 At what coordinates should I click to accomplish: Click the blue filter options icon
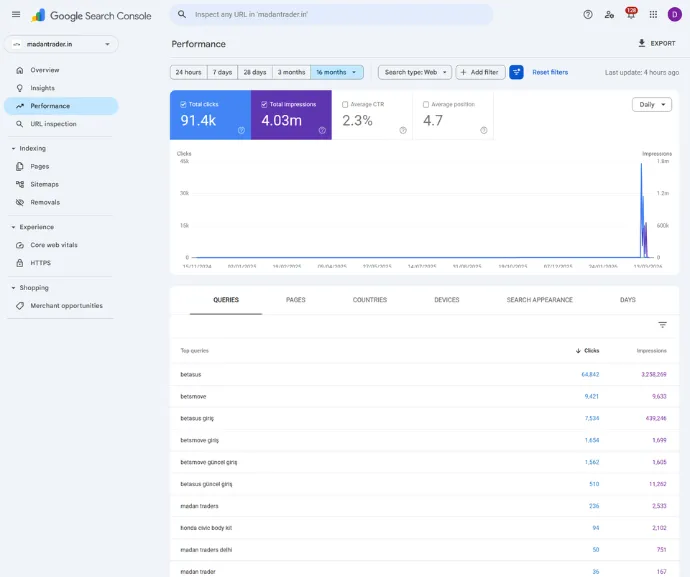516,72
